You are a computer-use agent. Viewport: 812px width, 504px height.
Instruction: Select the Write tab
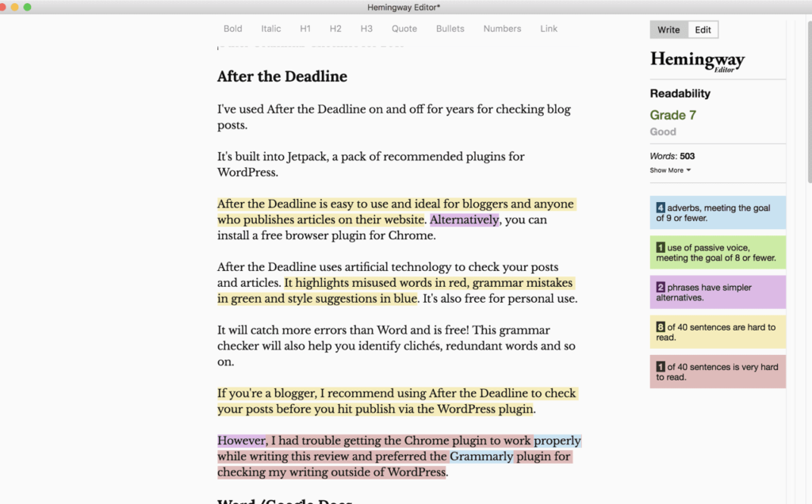(x=668, y=29)
